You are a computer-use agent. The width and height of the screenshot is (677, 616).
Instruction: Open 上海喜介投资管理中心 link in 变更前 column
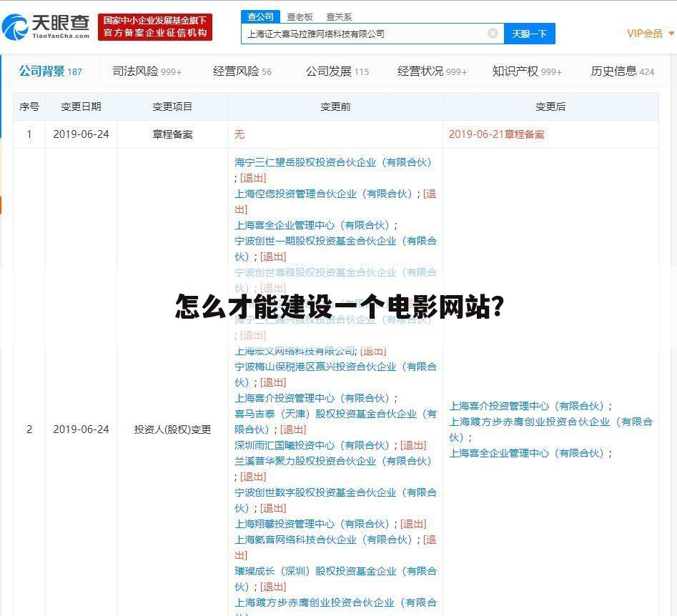[312, 399]
